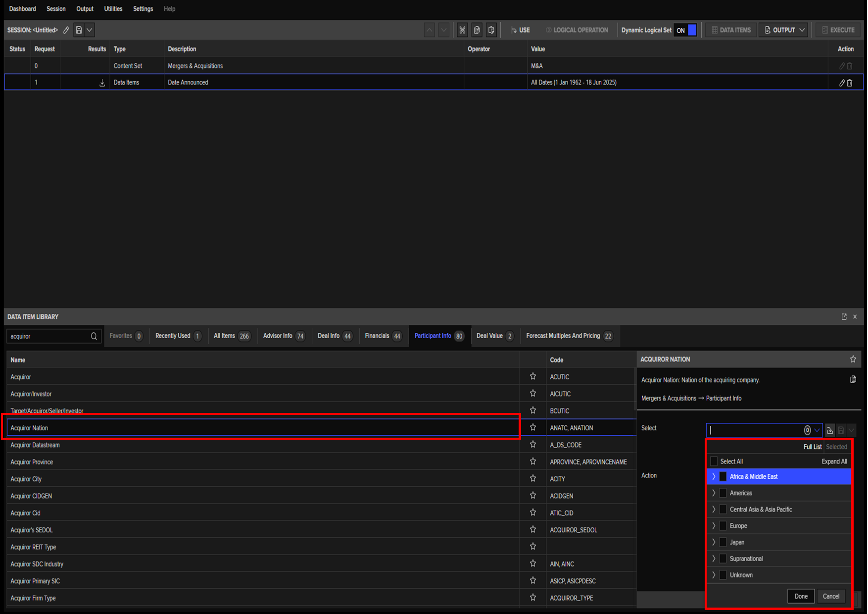Expand the Americas region tree node

pyautogui.click(x=714, y=493)
